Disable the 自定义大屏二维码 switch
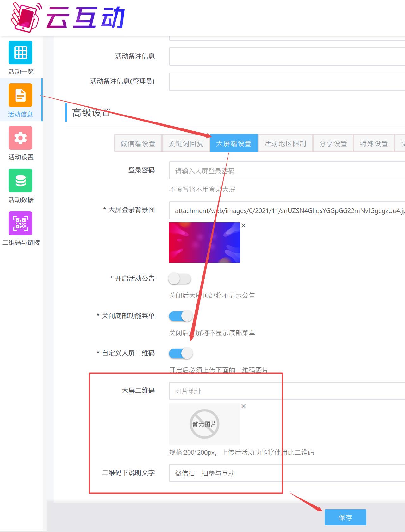The image size is (405, 532). [181, 353]
